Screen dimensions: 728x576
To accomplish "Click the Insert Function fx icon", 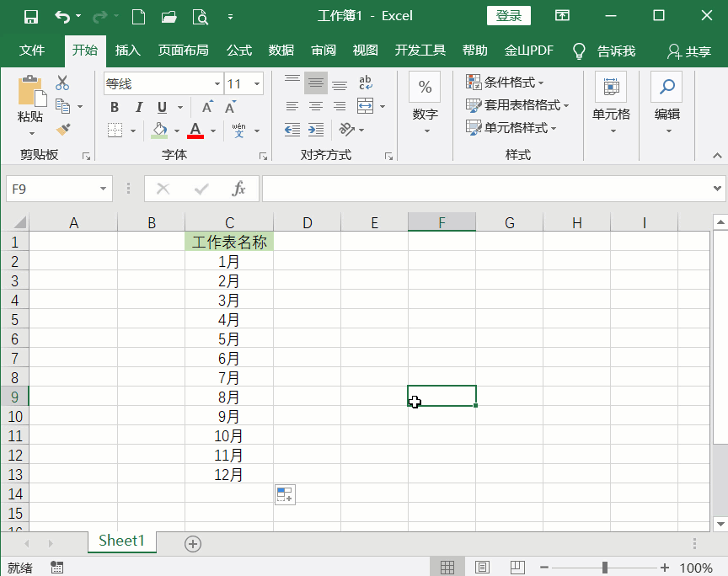I will point(238,189).
